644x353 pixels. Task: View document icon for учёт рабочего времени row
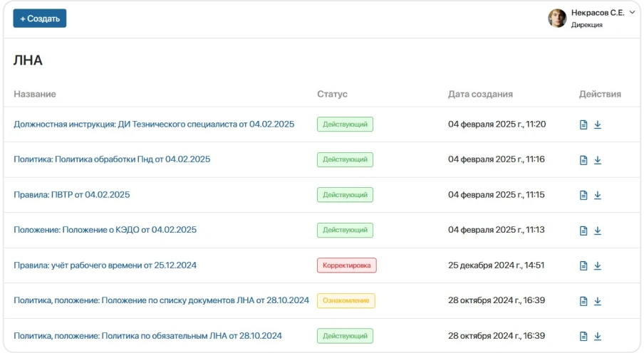coord(583,265)
